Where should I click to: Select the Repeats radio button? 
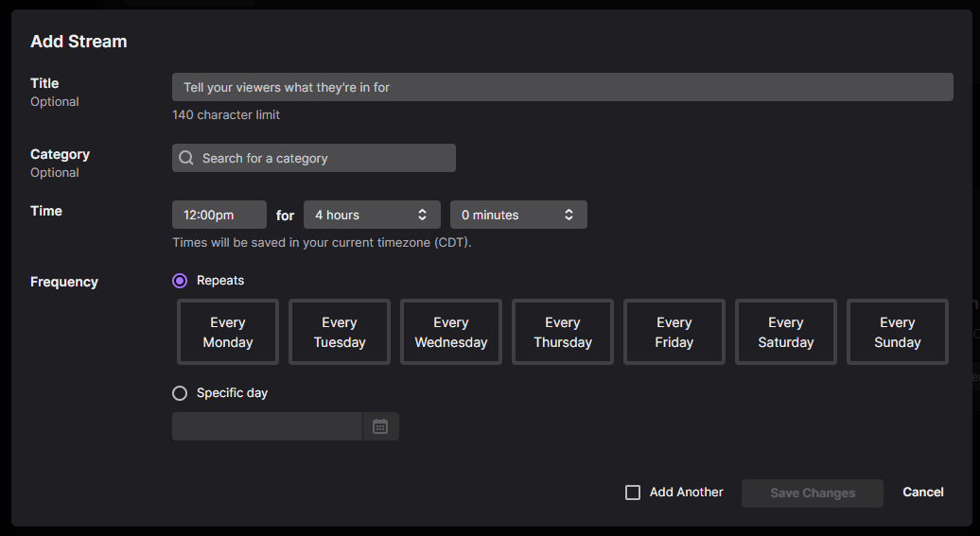[x=180, y=281]
